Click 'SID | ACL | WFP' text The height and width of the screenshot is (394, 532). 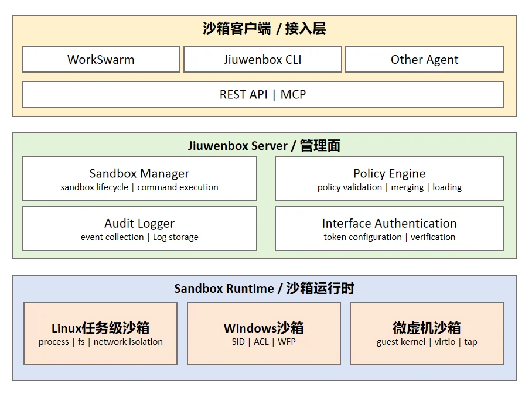coord(264,342)
